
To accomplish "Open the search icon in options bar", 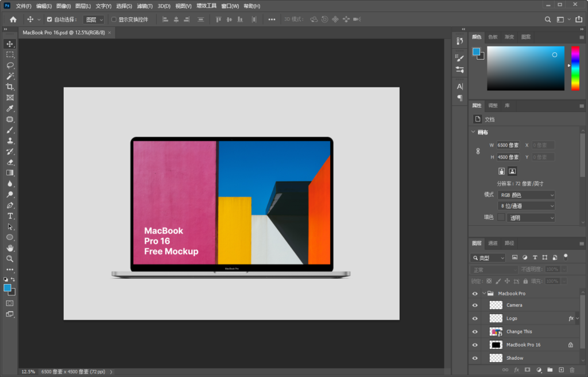I will [548, 20].
